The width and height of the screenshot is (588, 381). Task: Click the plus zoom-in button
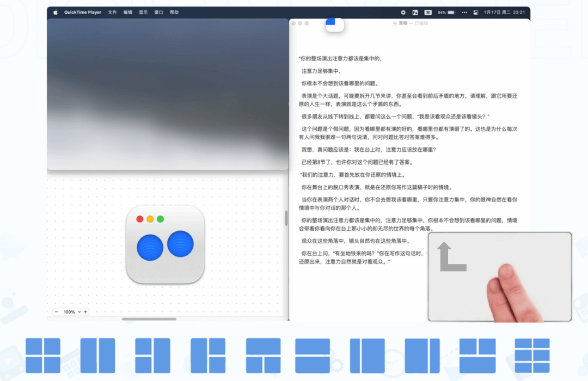85,312
